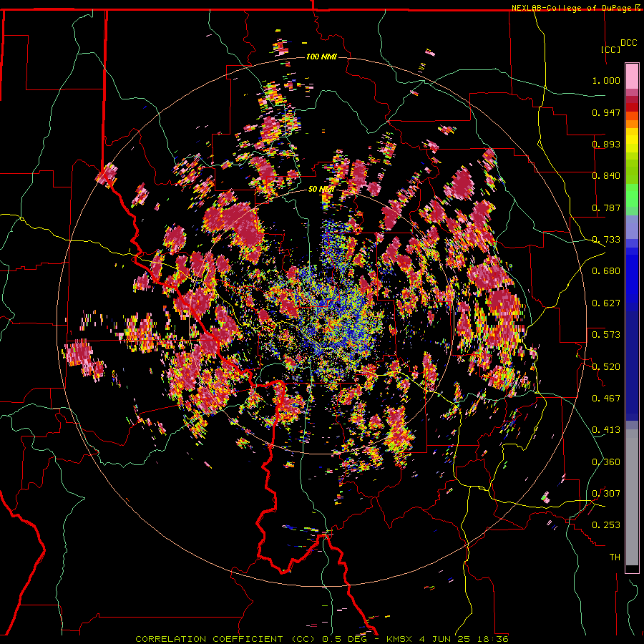Image resolution: width=644 pixels, height=644 pixels.
Task: Select the [CC] units label
Action: tap(610, 49)
